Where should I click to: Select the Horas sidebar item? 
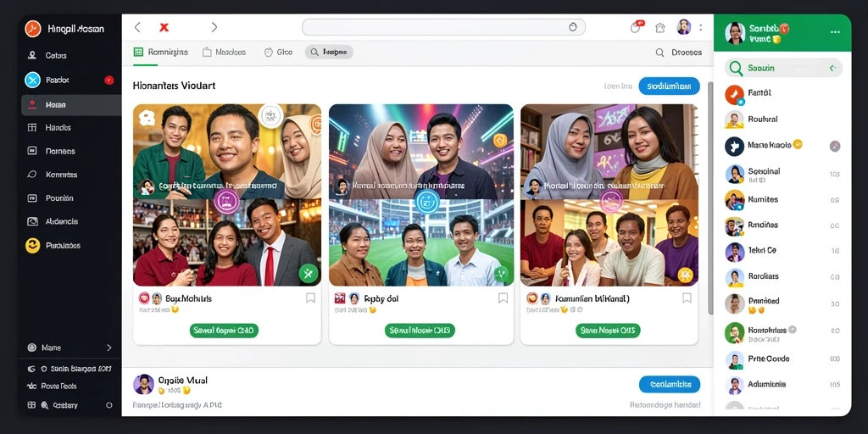tap(71, 104)
